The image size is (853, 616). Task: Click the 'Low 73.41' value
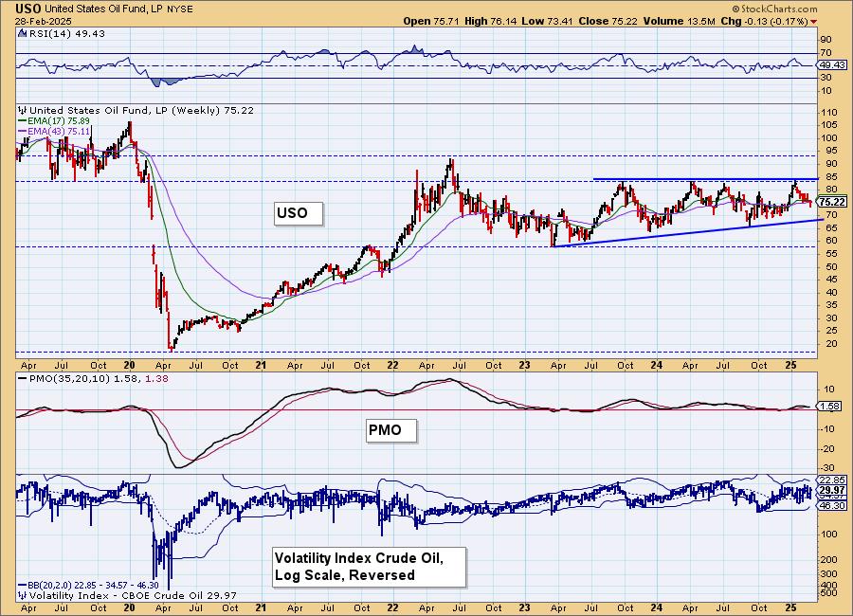(x=547, y=21)
